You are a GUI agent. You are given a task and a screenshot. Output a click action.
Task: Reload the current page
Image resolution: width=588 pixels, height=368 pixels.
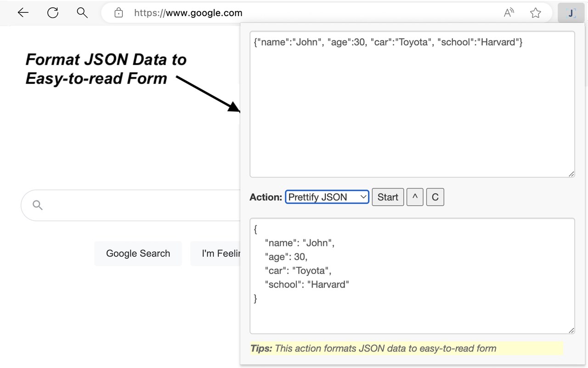[x=53, y=13]
